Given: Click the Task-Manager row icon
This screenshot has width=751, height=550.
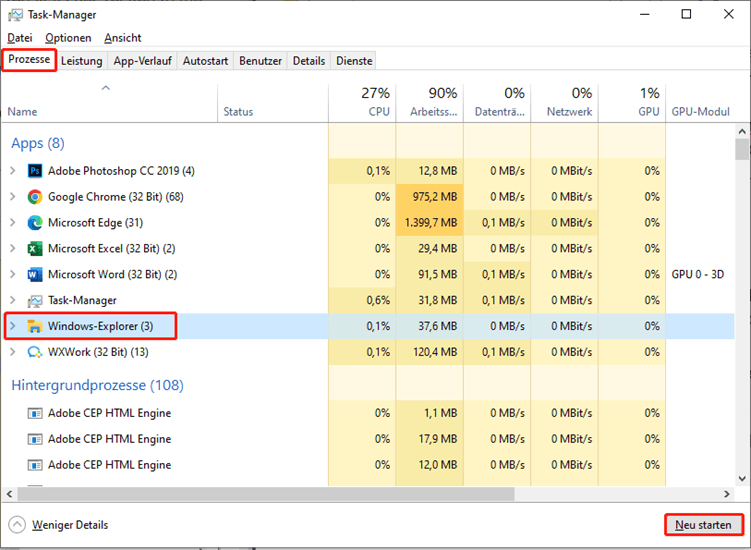Looking at the screenshot, I should (35, 300).
